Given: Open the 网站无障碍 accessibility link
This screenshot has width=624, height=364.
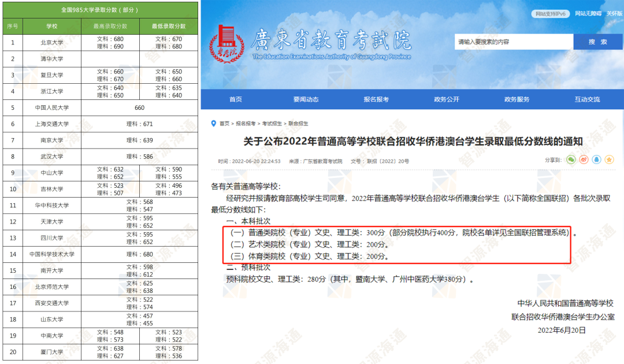Looking at the screenshot, I should pyautogui.click(x=588, y=13).
